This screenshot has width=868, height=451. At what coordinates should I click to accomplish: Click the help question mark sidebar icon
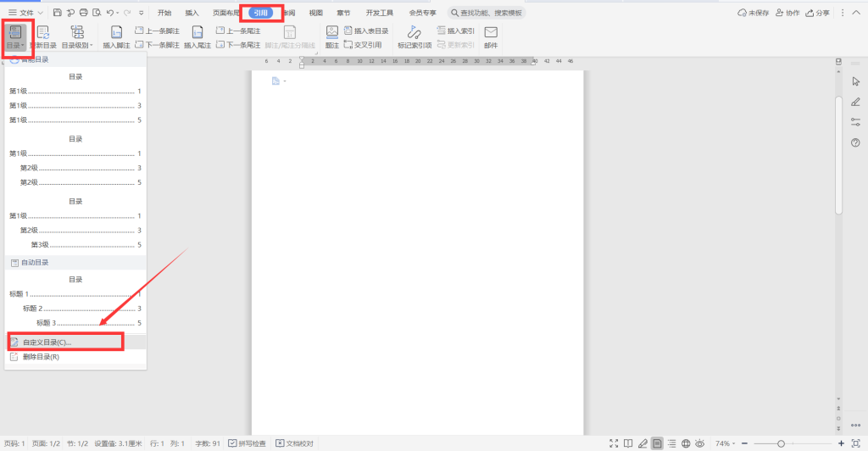(855, 142)
